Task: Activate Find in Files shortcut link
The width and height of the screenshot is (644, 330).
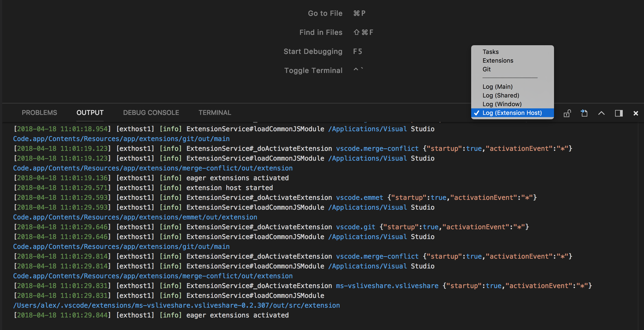Action: click(x=321, y=32)
